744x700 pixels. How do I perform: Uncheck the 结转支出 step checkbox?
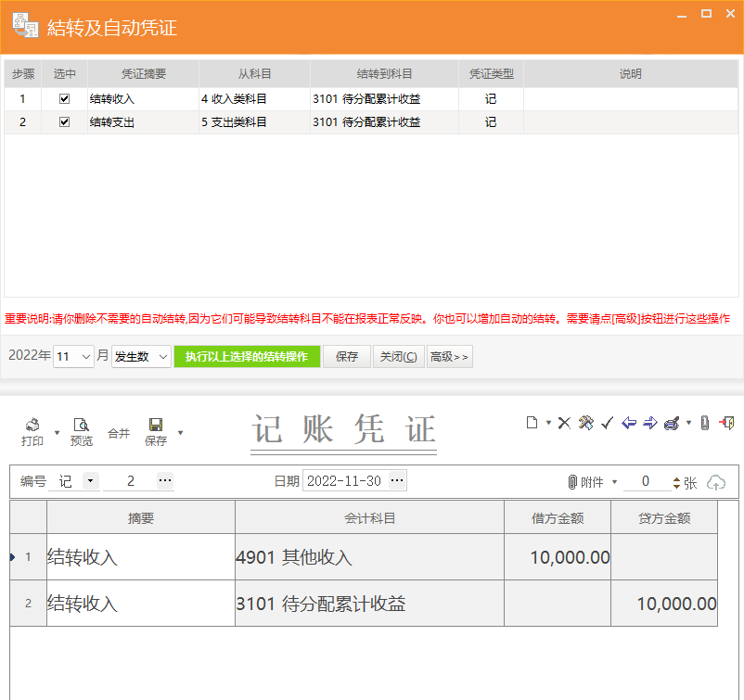pyautogui.click(x=65, y=121)
